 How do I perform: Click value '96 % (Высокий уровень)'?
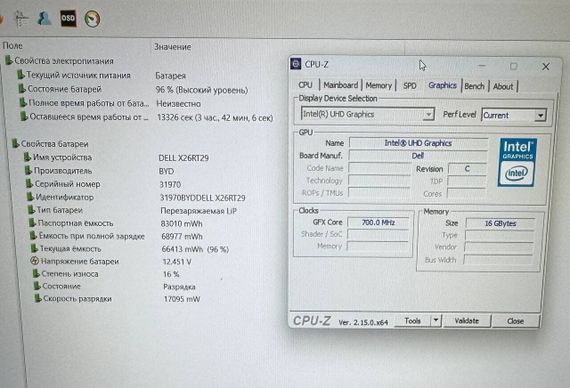pyautogui.click(x=202, y=90)
